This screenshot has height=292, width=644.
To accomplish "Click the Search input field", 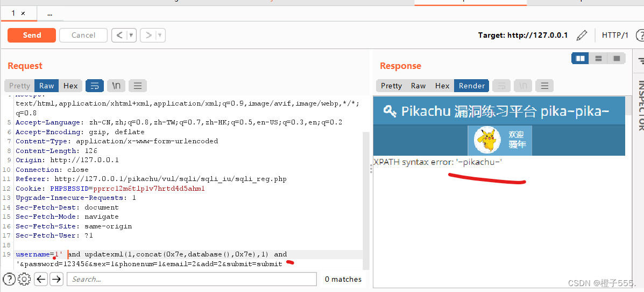I will (x=192, y=279).
